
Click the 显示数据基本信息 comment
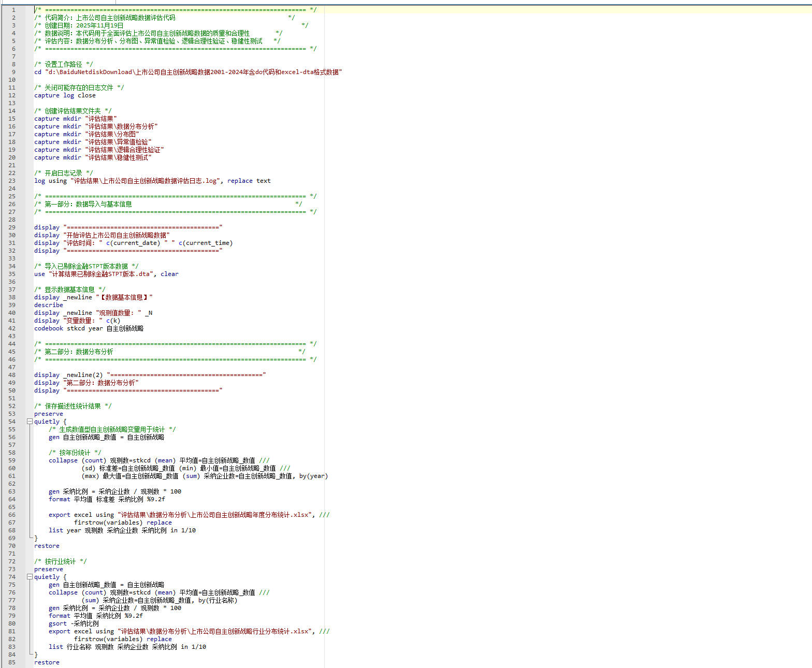tap(70, 289)
